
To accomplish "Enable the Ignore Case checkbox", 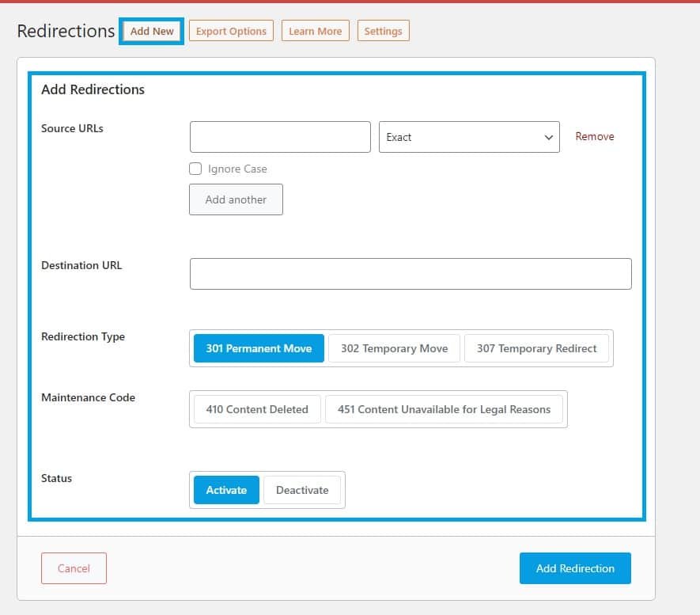I will pyautogui.click(x=195, y=169).
